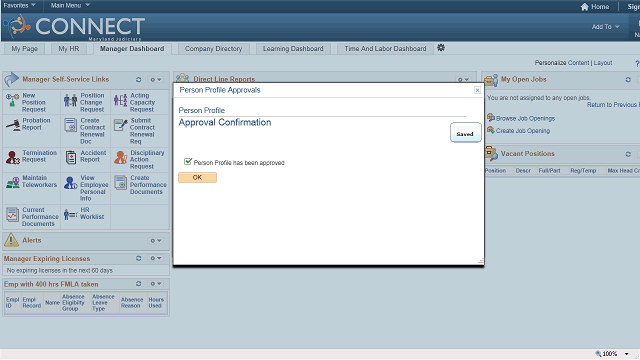This screenshot has height=360, width=640.
Task: Click the Manager Self-Service Links arrow icon
Action: (11, 79)
